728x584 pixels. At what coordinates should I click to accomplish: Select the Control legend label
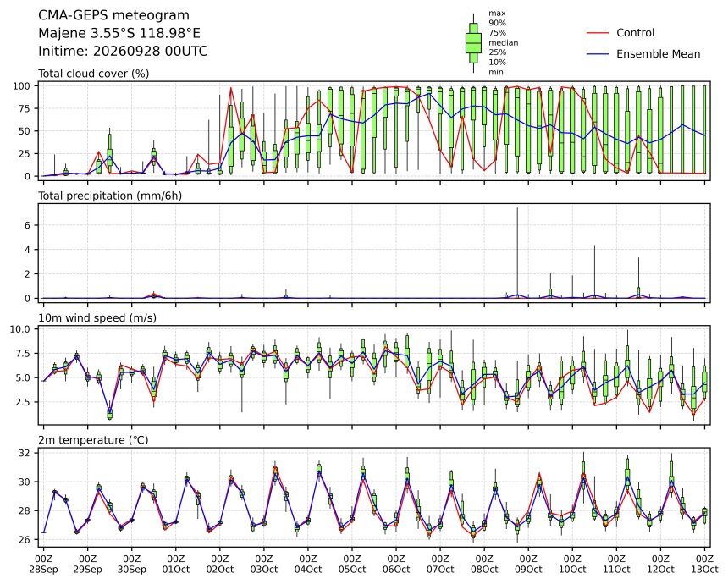(x=635, y=33)
